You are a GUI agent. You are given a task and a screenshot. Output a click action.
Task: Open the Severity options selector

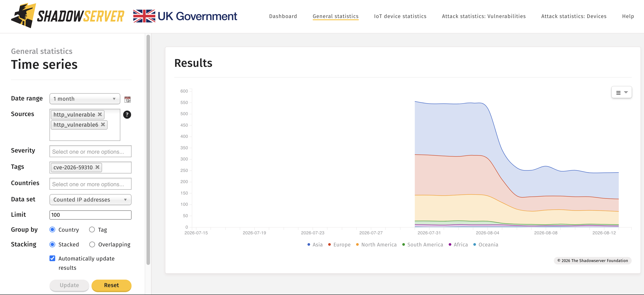[90, 151]
